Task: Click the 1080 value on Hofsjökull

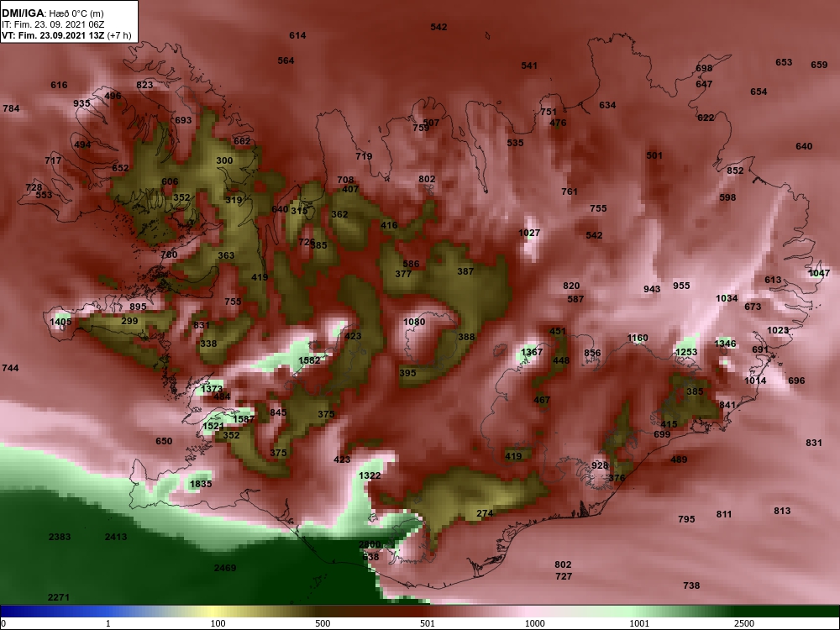Action: 413,322
